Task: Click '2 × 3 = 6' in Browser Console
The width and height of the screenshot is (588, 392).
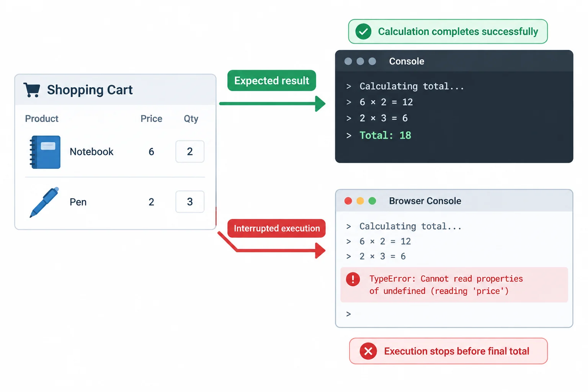Action: [382, 256]
